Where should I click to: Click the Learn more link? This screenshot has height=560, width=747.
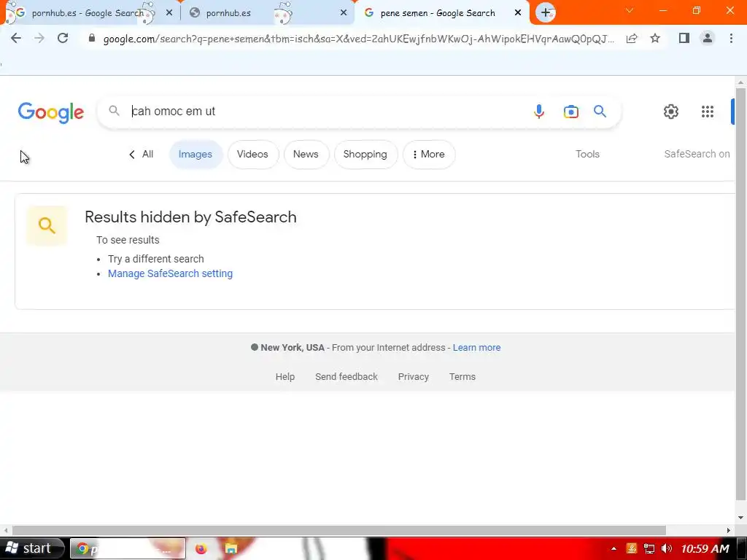(x=476, y=348)
